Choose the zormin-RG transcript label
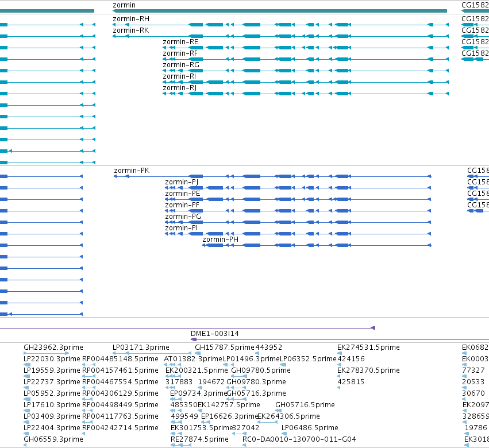Image resolution: width=489 pixels, height=448 pixels. point(181,65)
